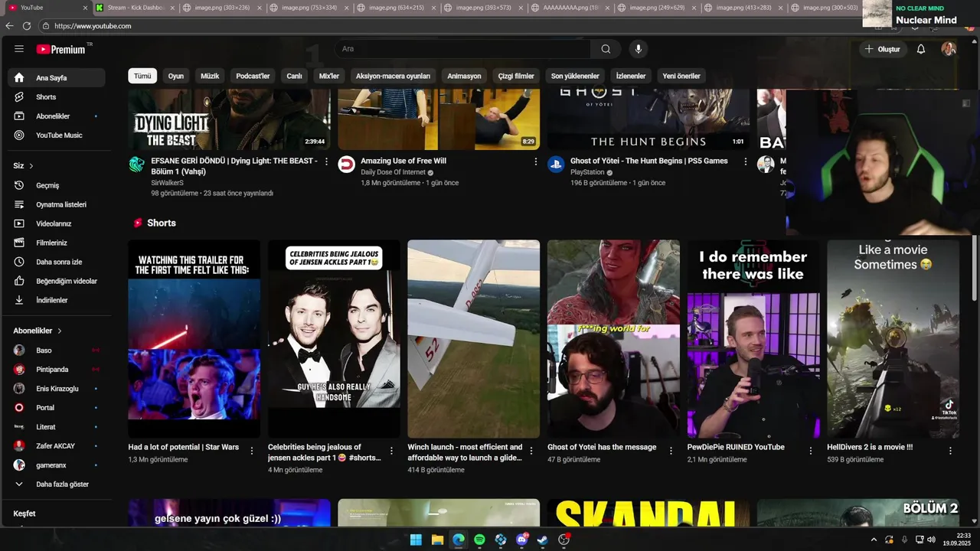The width and height of the screenshot is (980, 551).
Task: Open File Explorer from the taskbar
Action: pos(437,540)
